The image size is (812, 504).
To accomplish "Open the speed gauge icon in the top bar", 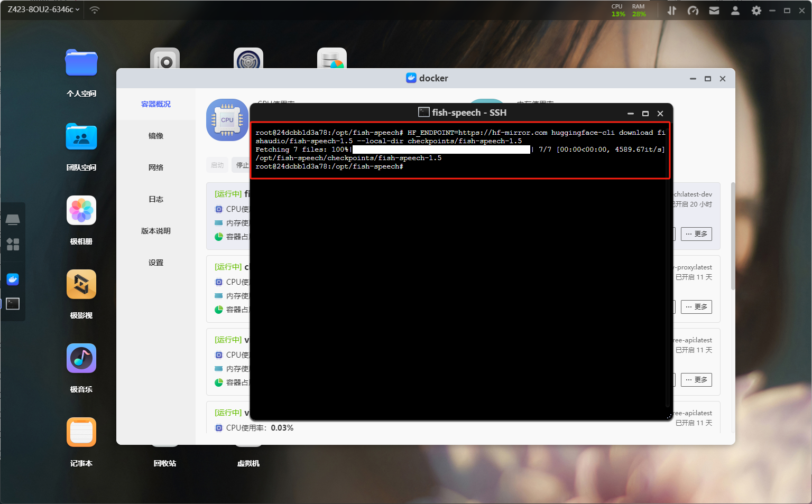I will (x=693, y=10).
